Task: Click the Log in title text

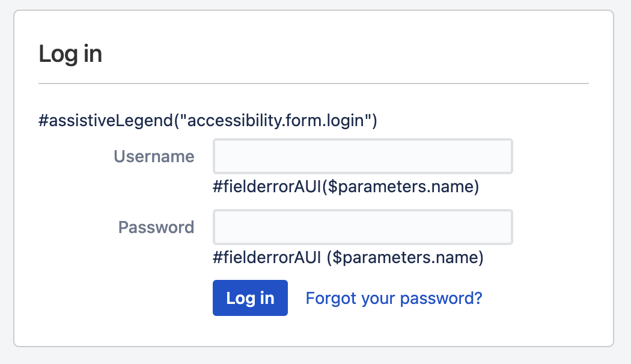Action: (70, 54)
